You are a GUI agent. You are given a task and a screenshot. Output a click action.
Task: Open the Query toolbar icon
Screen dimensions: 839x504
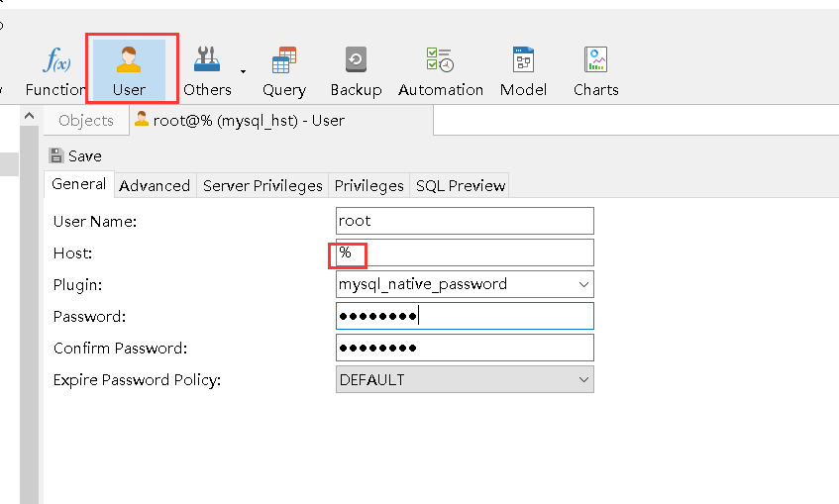click(x=284, y=70)
